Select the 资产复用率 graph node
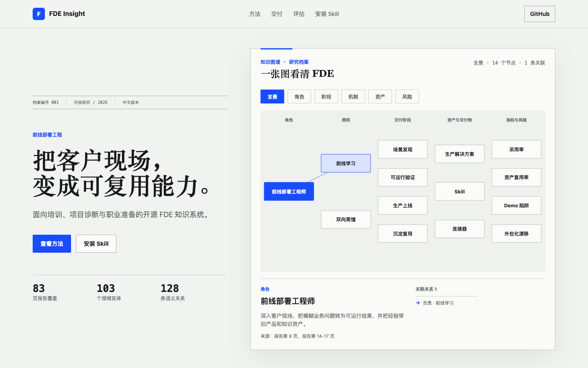The height and width of the screenshot is (368, 588). click(x=517, y=177)
